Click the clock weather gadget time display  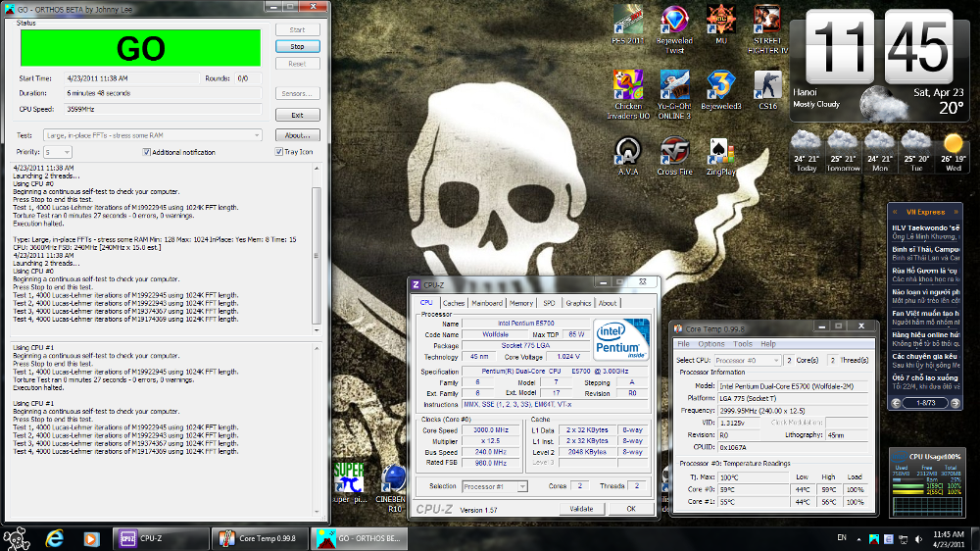tap(880, 47)
